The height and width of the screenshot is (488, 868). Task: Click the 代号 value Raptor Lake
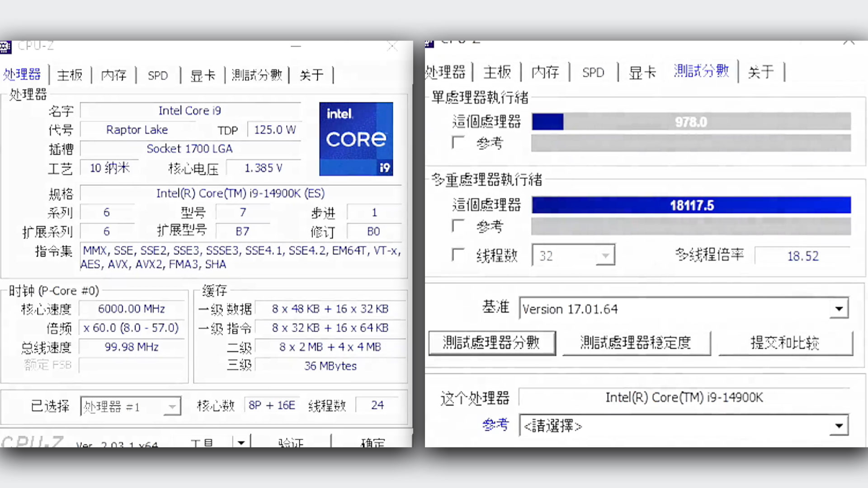(x=137, y=130)
